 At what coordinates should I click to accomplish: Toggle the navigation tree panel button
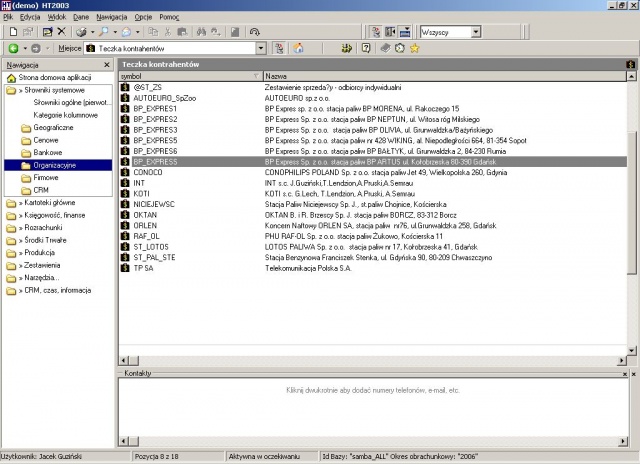click(x=376, y=32)
